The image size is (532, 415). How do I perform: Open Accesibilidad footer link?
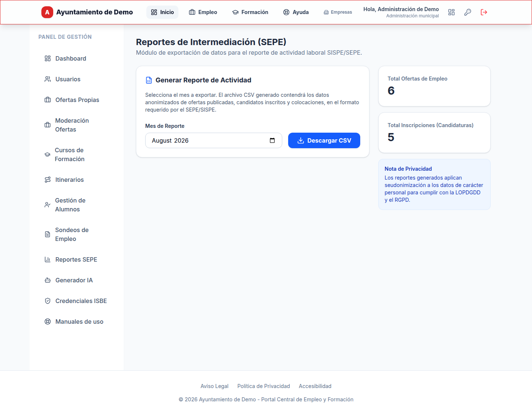(x=315, y=386)
